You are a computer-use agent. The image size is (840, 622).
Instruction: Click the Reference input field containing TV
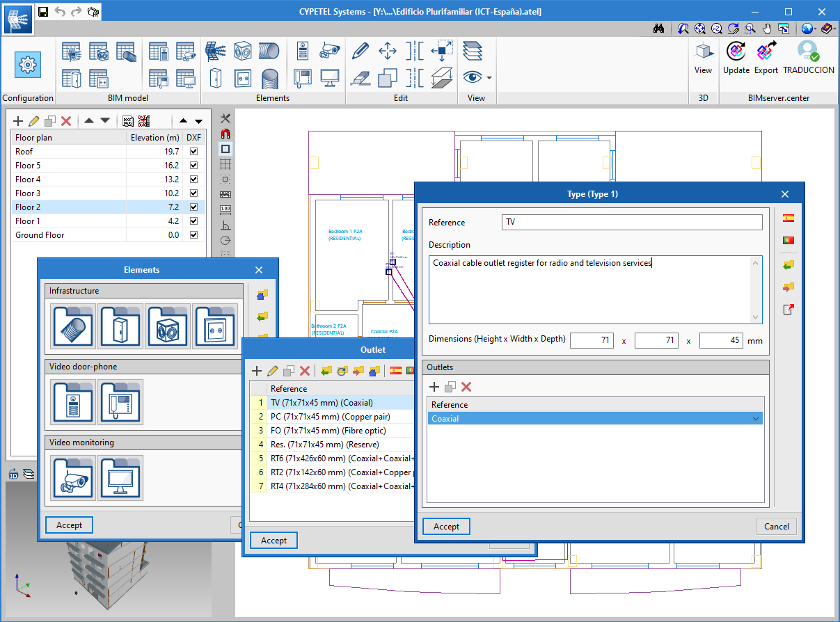(632, 223)
